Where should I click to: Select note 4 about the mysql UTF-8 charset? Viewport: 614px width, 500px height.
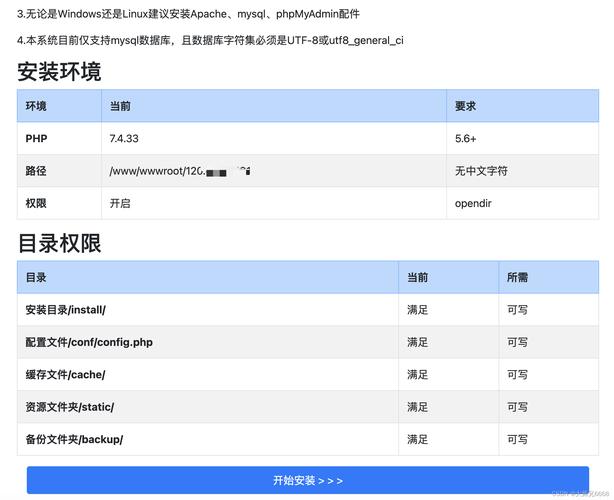point(210,40)
